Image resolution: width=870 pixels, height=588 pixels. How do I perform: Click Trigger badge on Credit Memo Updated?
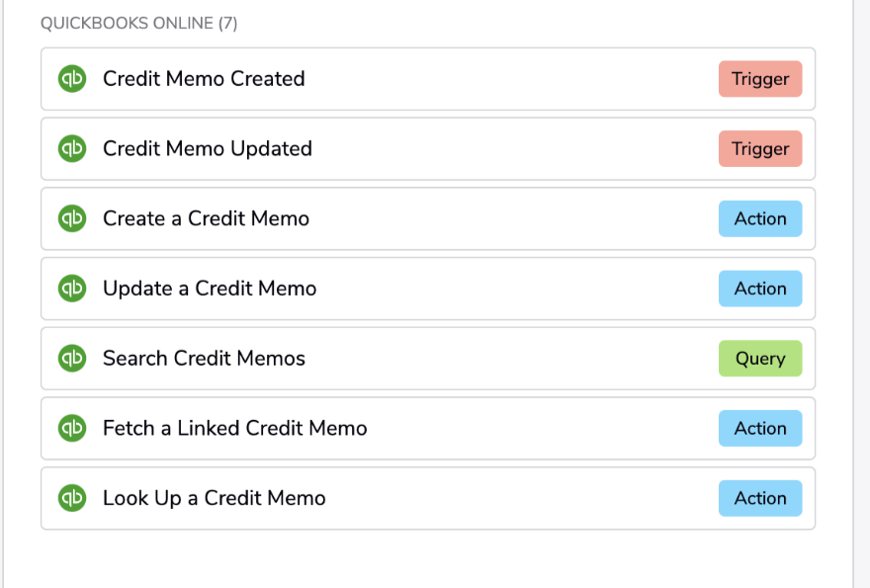pyautogui.click(x=760, y=148)
